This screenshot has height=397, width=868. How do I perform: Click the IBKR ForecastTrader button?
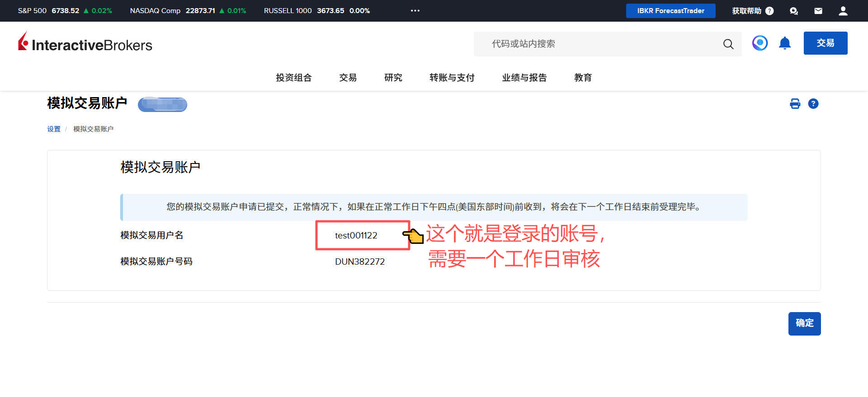(670, 11)
